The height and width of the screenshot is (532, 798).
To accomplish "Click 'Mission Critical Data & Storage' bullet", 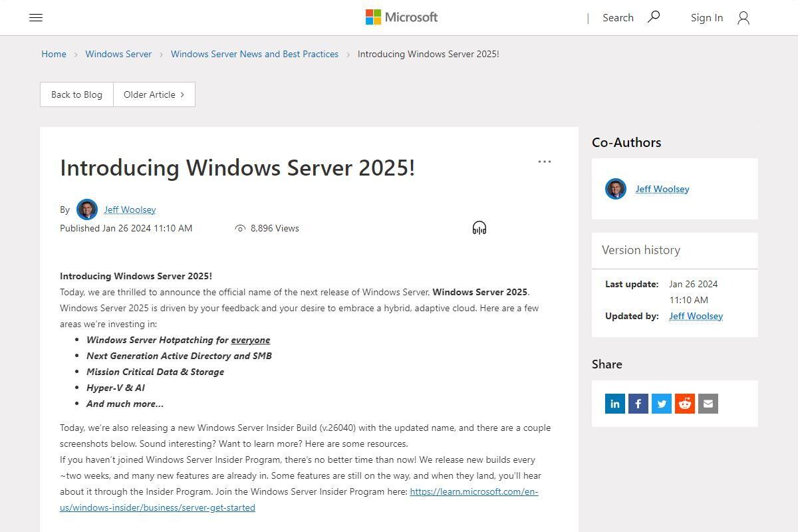I will tap(155, 372).
